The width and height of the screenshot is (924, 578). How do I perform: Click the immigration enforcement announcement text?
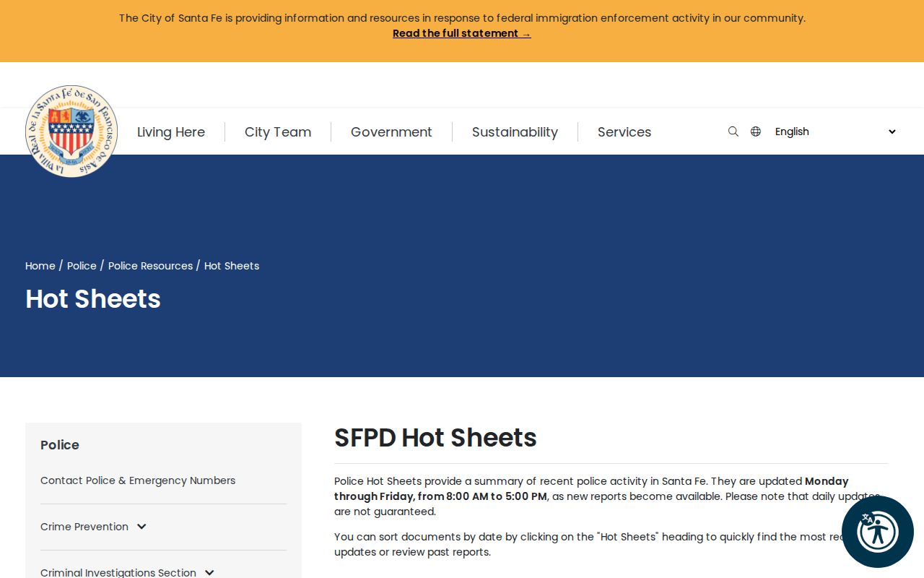[462, 18]
